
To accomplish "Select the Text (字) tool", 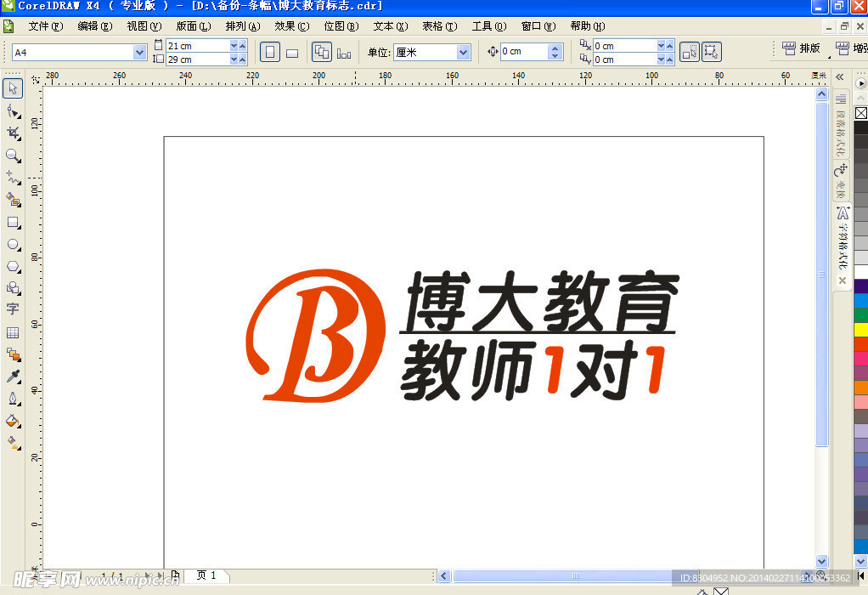I will (x=13, y=309).
